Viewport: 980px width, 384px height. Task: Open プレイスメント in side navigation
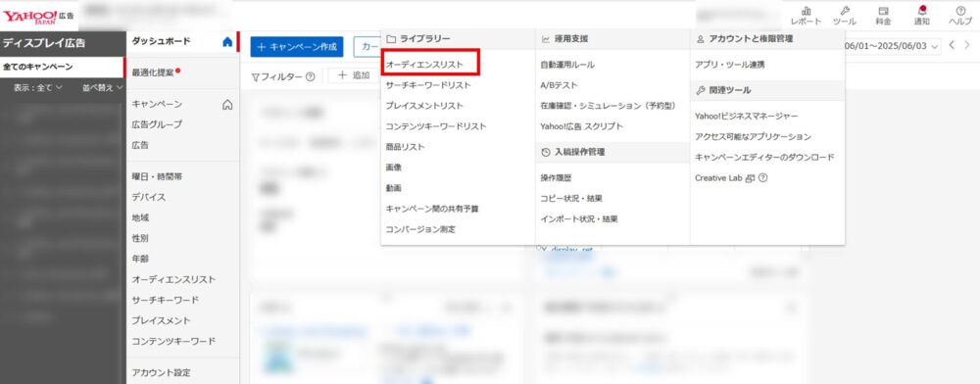tap(162, 321)
